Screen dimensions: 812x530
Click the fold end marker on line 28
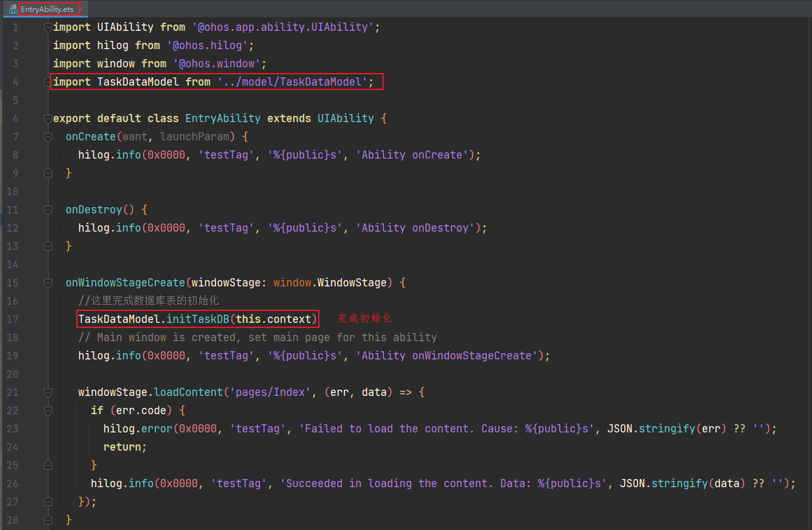47,520
